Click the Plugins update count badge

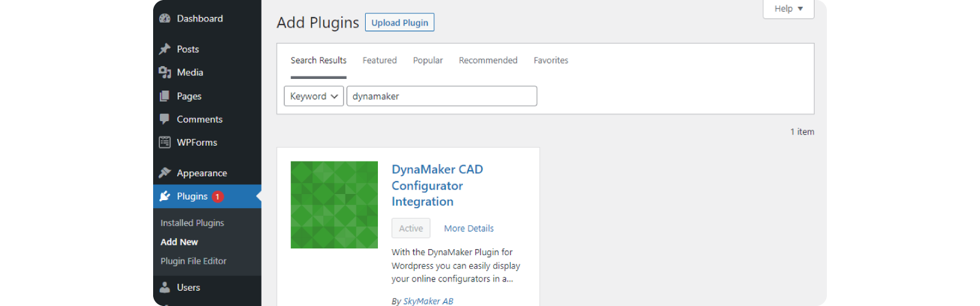click(x=217, y=196)
